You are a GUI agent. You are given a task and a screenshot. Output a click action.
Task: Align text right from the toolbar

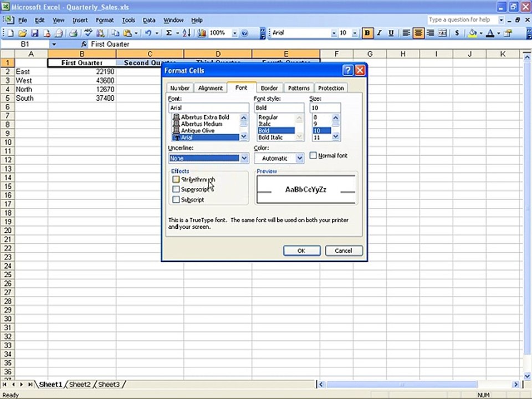[x=431, y=33]
